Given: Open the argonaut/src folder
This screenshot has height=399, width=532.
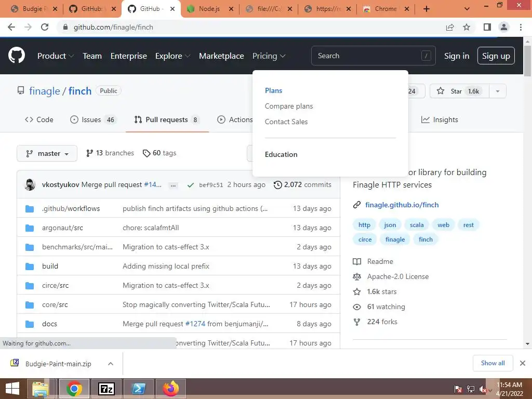Looking at the screenshot, I should coord(62,228).
